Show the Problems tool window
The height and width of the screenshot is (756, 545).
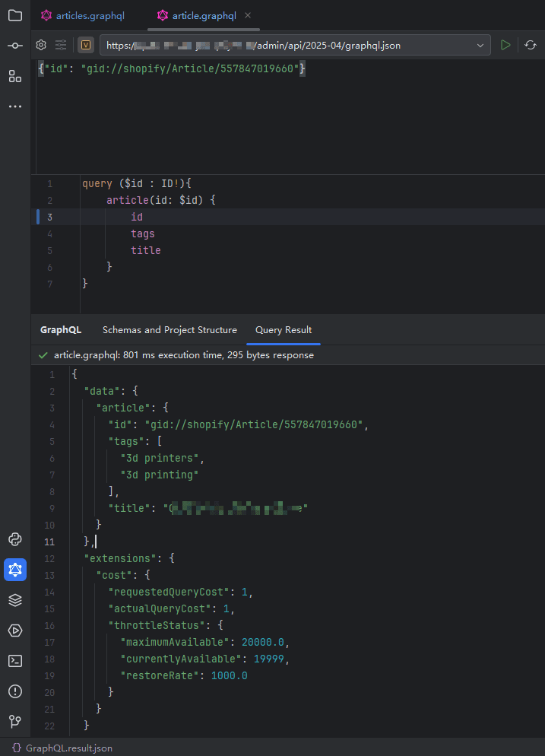tap(15, 691)
